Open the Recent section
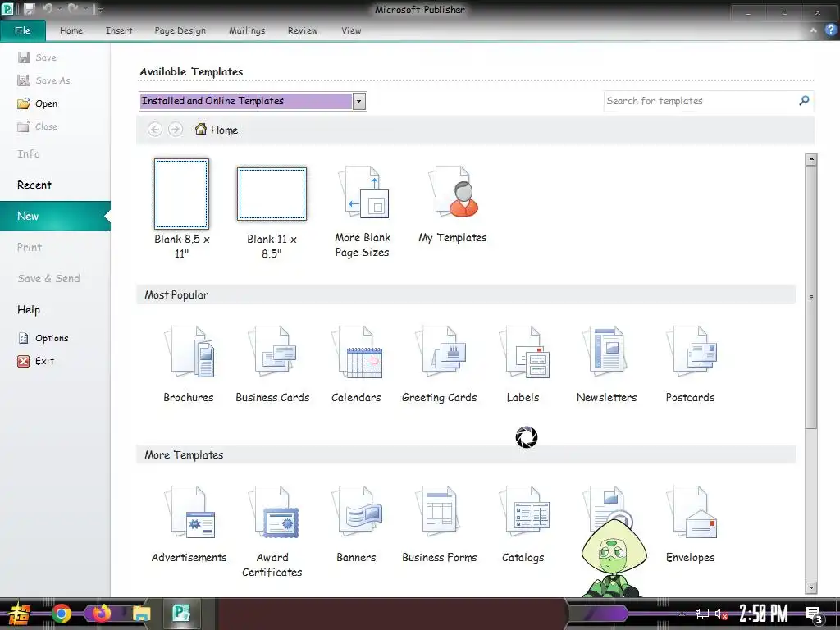The height and width of the screenshot is (630, 840). coord(34,185)
